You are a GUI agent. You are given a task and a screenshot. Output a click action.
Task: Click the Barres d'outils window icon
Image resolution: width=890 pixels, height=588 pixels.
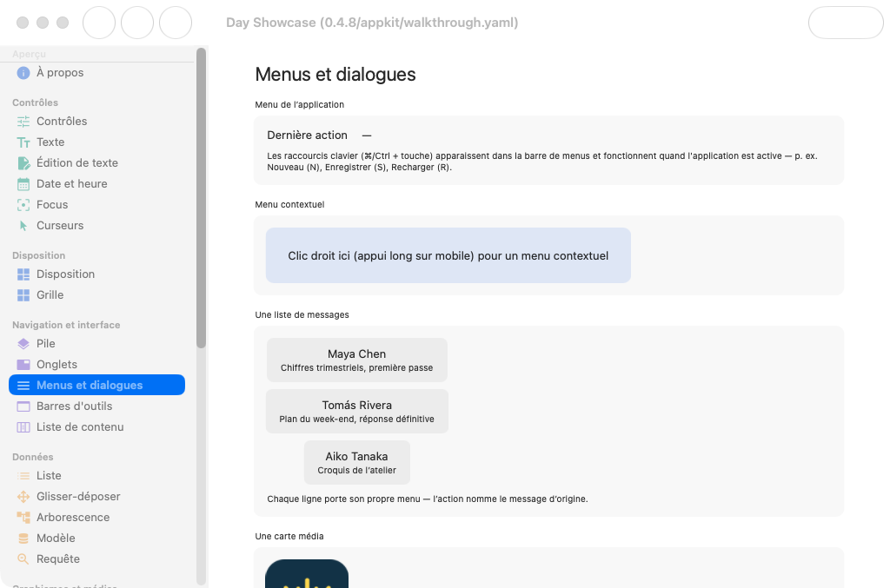23,406
